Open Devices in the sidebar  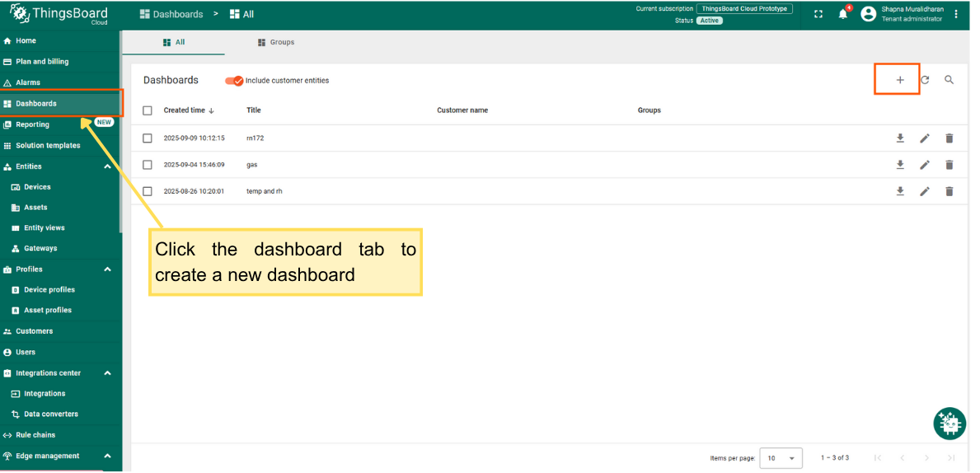click(x=37, y=187)
